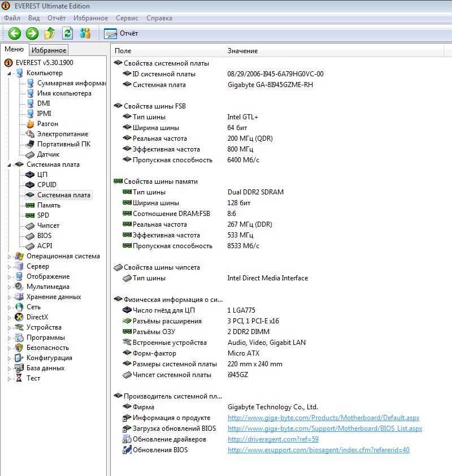The image size is (452, 476).
Task: Select the Системная плата child tree item
Action: tap(64, 195)
